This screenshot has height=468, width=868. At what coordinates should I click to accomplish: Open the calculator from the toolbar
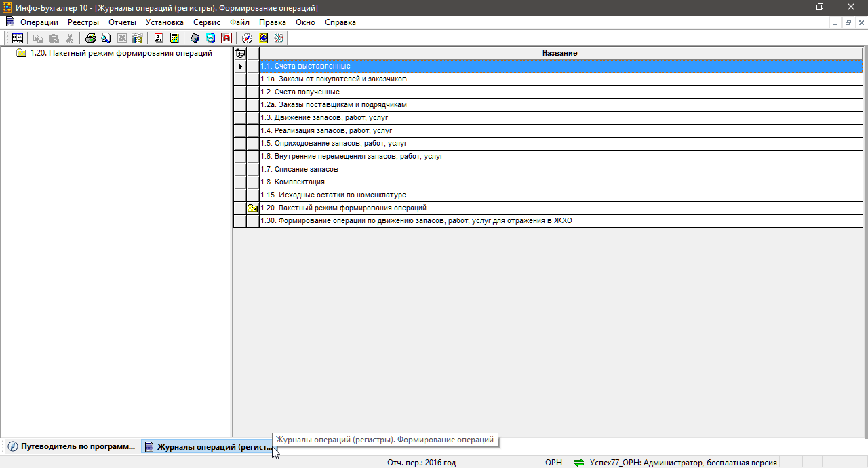pyautogui.click(x=174, y=39)
